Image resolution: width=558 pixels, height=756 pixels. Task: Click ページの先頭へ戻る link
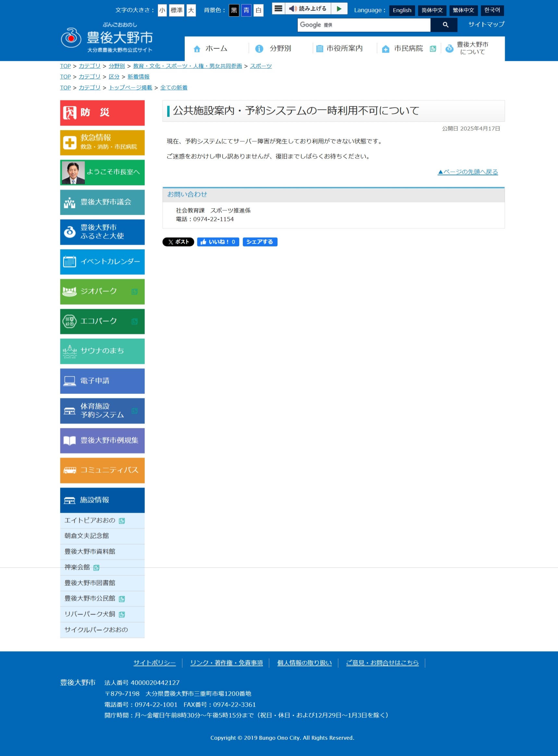468,172
